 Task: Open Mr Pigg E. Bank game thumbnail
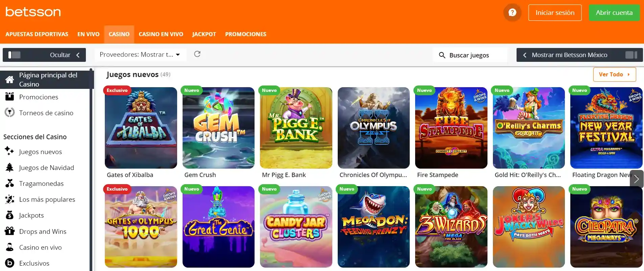pyautogui.click(x=296, y=128)
